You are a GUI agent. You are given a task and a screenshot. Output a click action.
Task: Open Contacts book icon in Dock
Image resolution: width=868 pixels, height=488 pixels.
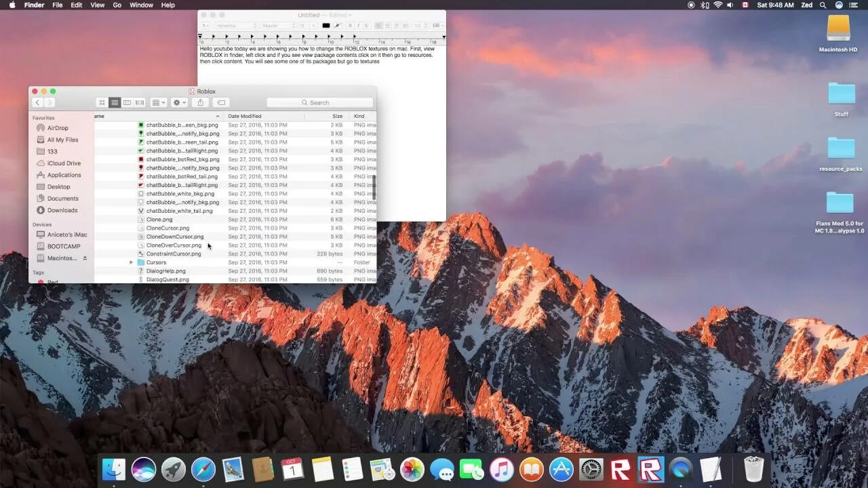pyautogui.click(x=263, y=469)
